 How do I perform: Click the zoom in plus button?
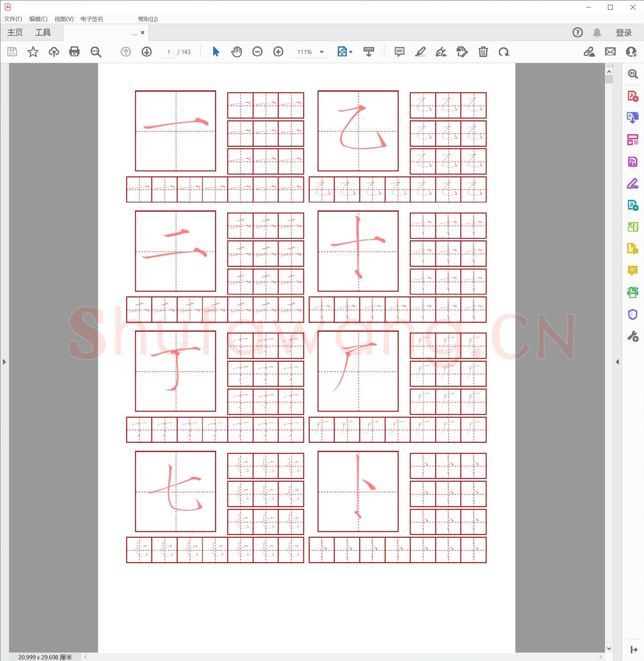pyautogui.click(x=278, y=52)
